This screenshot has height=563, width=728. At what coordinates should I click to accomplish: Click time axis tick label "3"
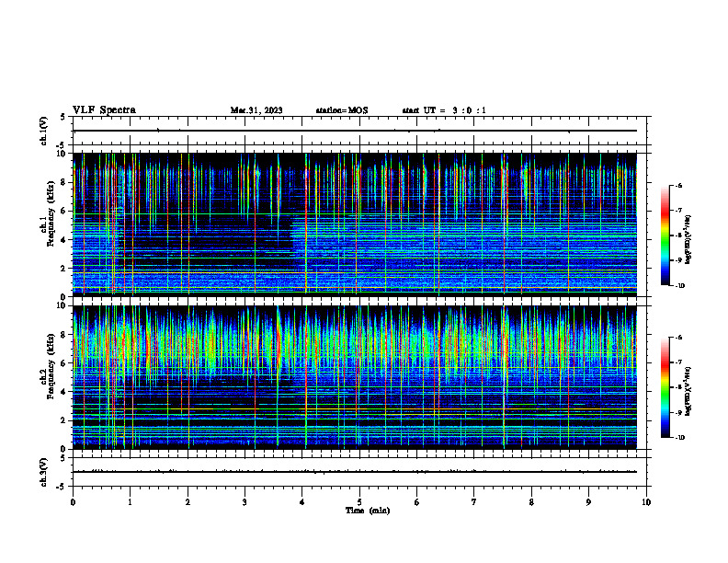coord(245,502)
